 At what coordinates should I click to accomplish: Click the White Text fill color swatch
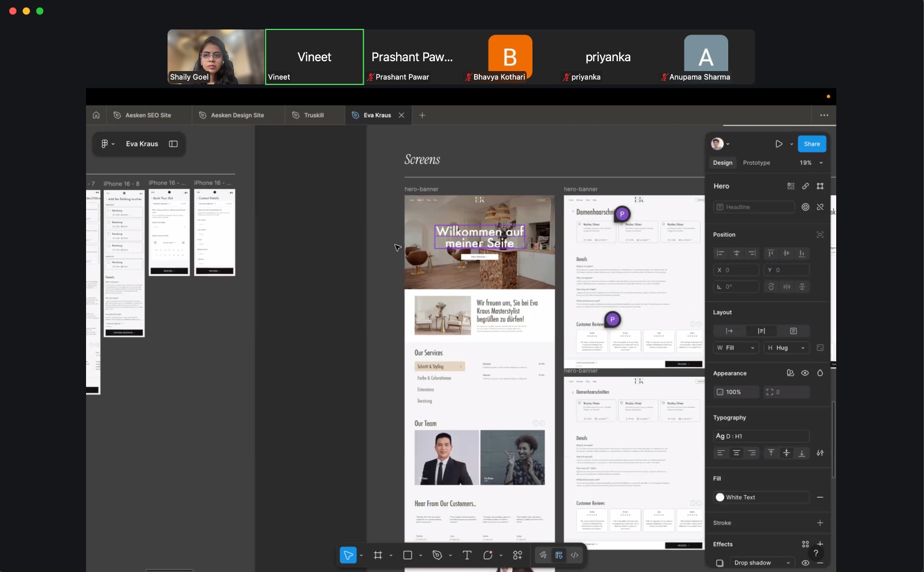720,497
